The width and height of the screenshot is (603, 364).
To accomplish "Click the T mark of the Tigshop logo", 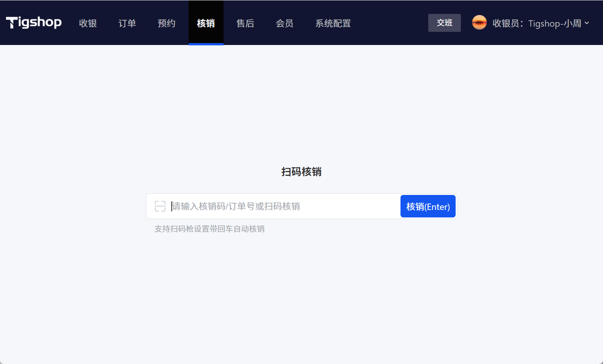I will click(x=12, y=22).
